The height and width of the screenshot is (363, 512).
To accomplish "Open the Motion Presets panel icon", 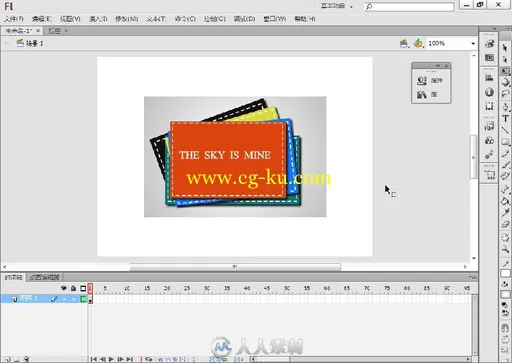I will (489, 155).
